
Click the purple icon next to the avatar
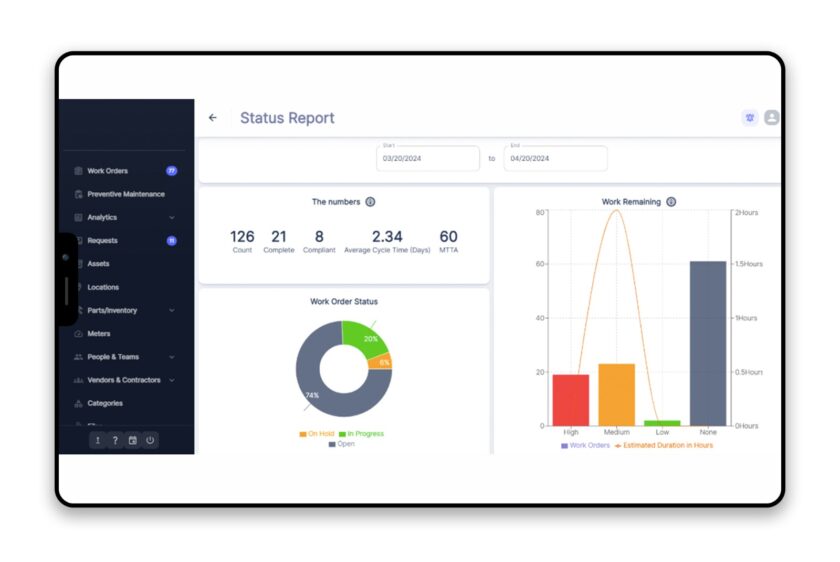click(750, 118)
